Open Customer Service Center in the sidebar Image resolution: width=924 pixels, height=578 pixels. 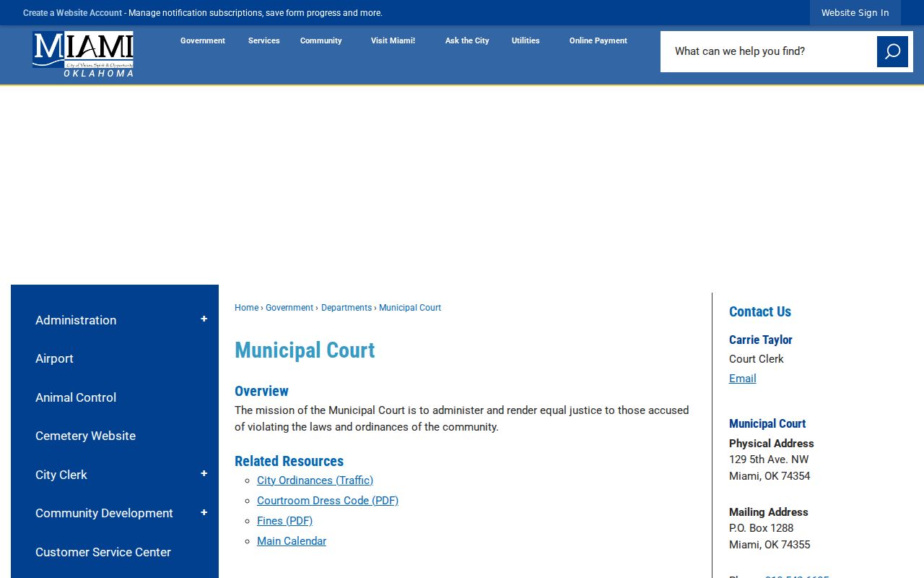coord(103,552)
